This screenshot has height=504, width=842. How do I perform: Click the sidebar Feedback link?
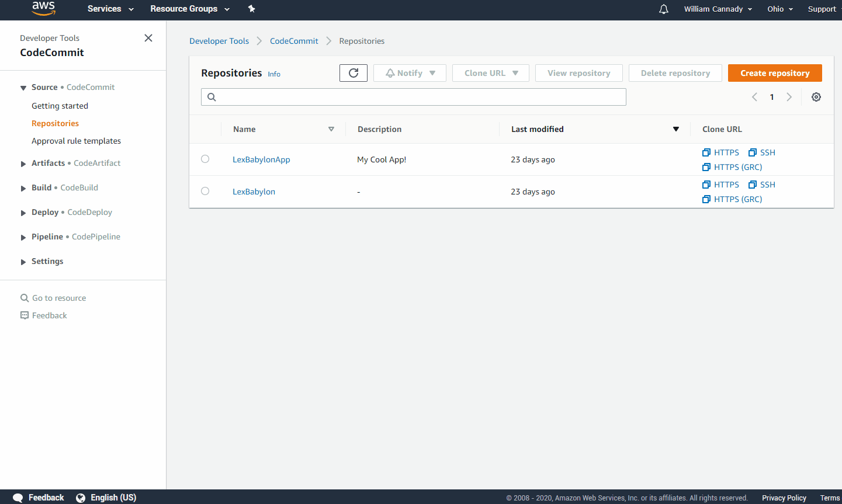pos(50,315)
